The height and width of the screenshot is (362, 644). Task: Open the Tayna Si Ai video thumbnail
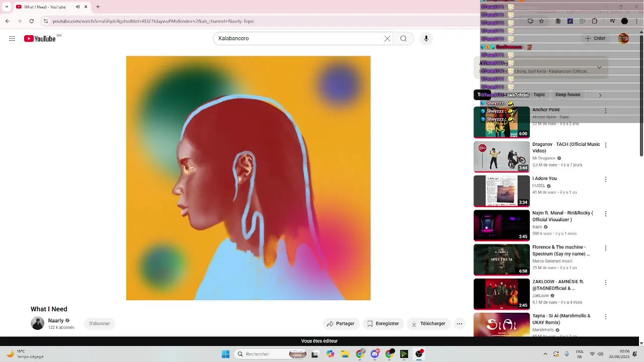coord(502,325)
